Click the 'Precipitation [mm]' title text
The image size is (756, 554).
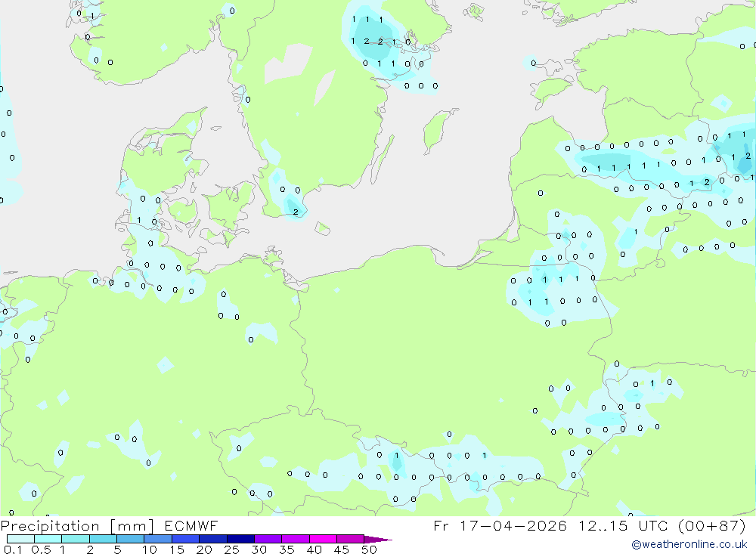(77, 526)
